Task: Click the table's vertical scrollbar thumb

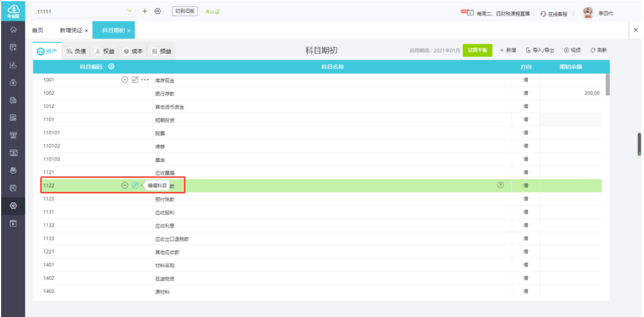Action: pos(608,85)
